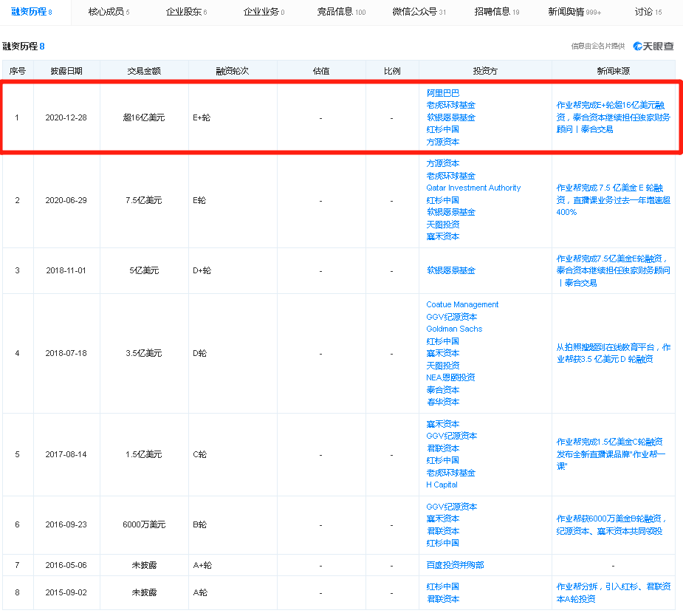Screen dimensions: 683x616
Task: Open the 春华资本 investor link
Action: click(x=442, y=402)
